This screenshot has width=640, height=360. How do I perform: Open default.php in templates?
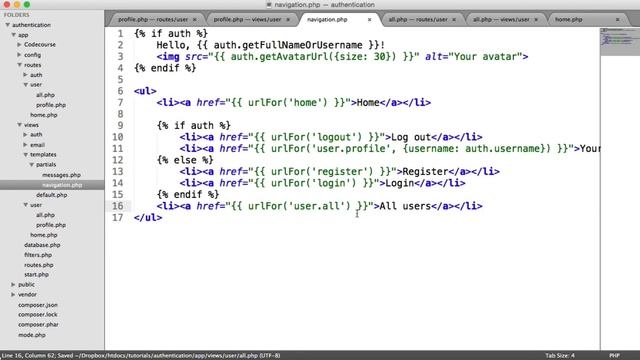(x=51, y=195)
